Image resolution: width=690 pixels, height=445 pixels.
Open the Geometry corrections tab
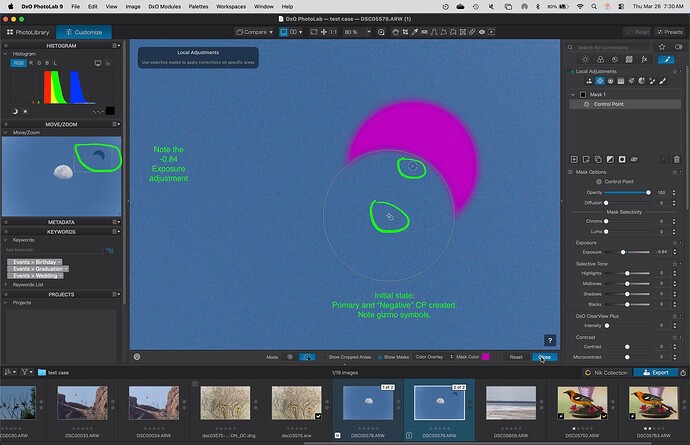click(629, 59)
